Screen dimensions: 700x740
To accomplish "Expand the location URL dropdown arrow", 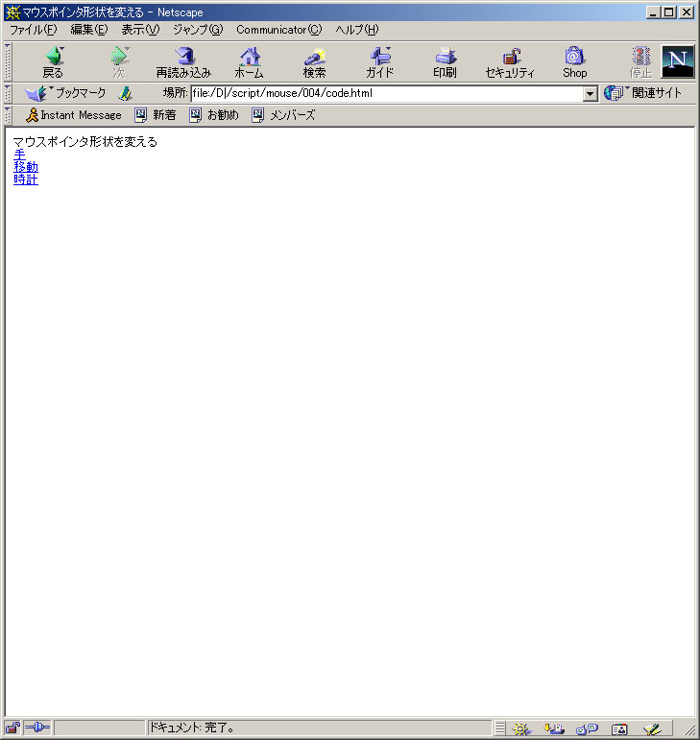I will point(590,93).
